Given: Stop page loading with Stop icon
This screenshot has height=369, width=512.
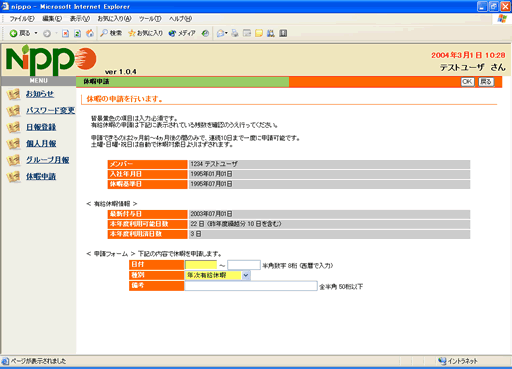Looking at the screenshot, I should click(x=66, y=33).
